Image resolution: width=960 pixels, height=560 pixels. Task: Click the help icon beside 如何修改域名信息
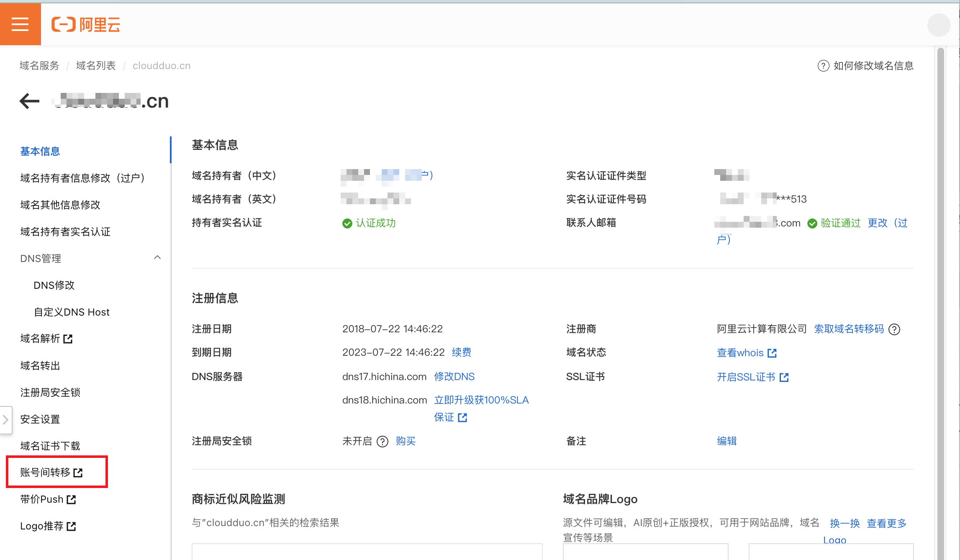823,66
